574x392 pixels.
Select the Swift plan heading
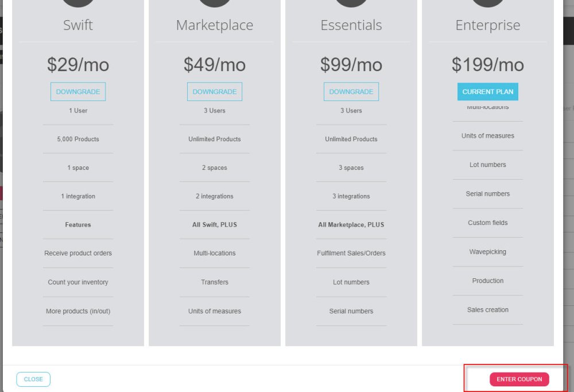(78, 25)
